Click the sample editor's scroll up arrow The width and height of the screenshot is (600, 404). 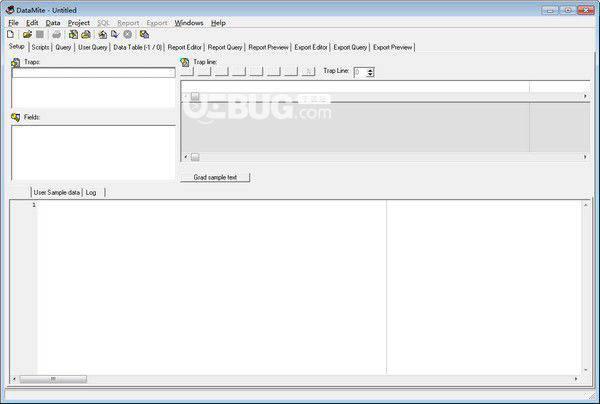[x=585, y=205]
